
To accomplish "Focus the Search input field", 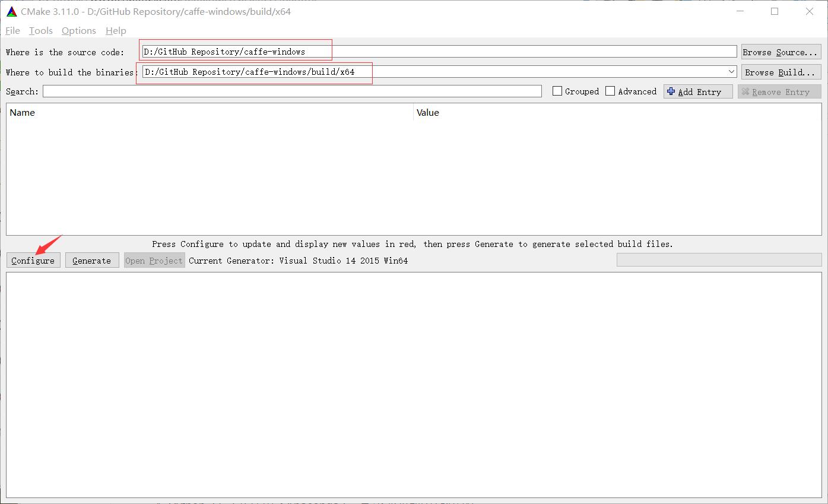I will [292, 91].
